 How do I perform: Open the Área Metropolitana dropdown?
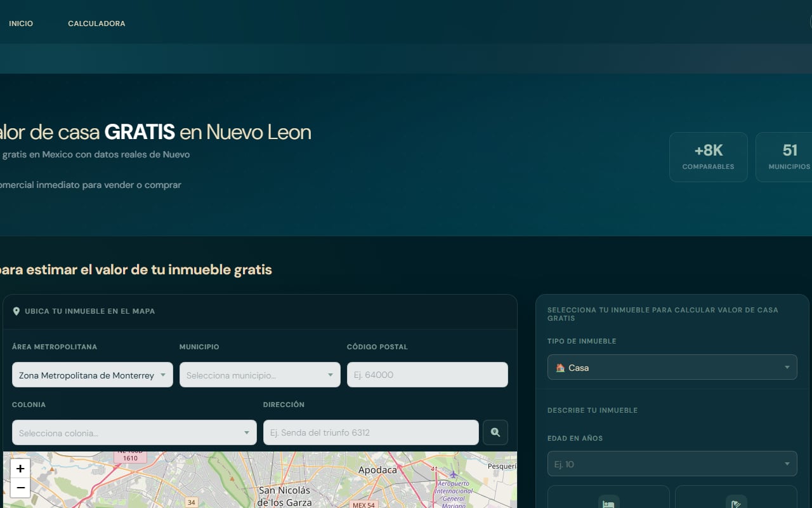click(x=93, y=375)
